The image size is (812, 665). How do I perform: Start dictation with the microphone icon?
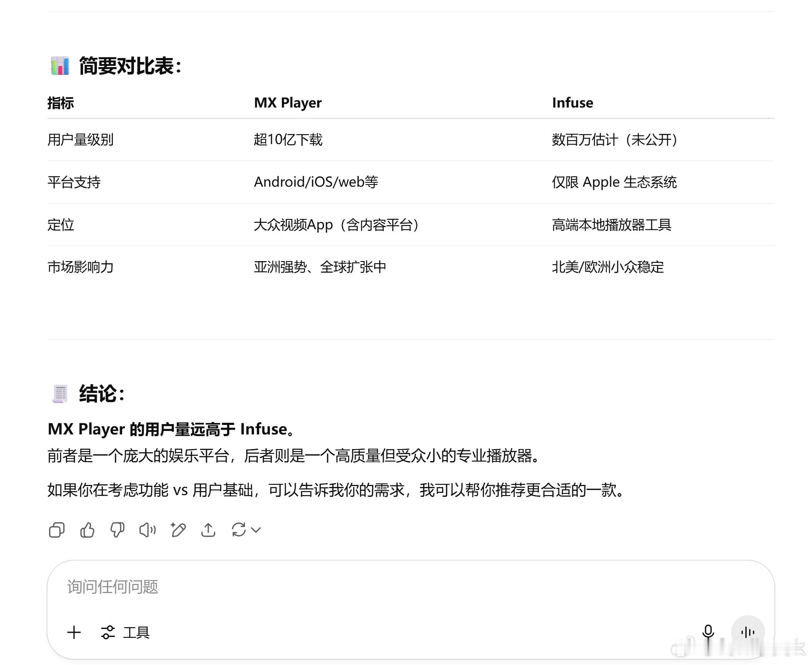(708, 632)
